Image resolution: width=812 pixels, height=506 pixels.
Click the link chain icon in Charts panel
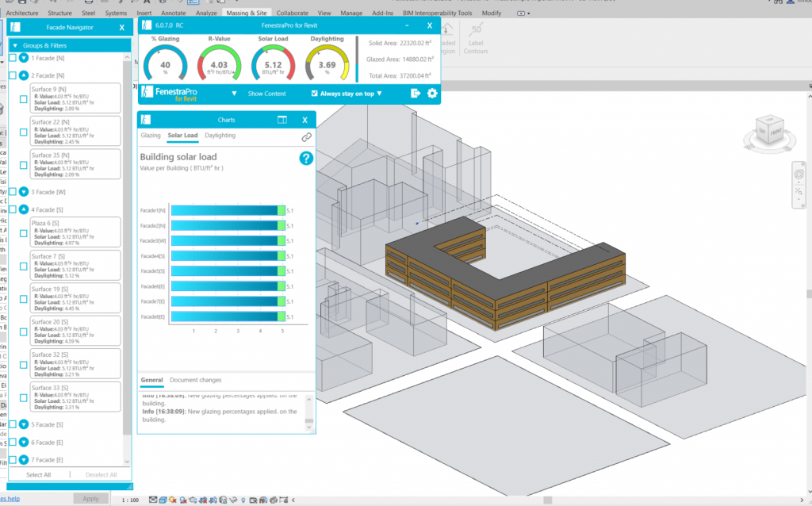307,137
